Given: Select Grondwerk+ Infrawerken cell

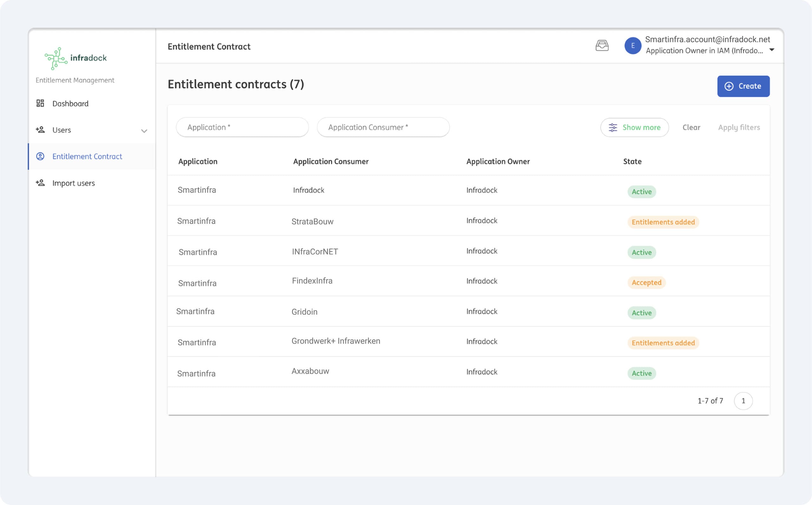Looking at the screenshot, I should coord(336,341).
